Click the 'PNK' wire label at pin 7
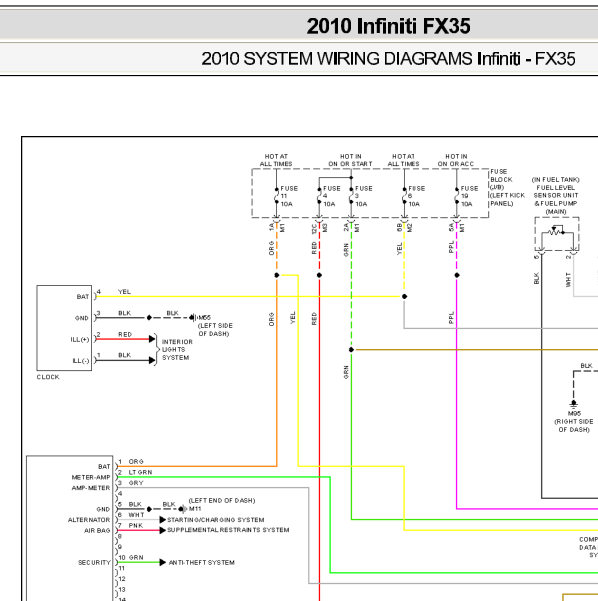 136,526
